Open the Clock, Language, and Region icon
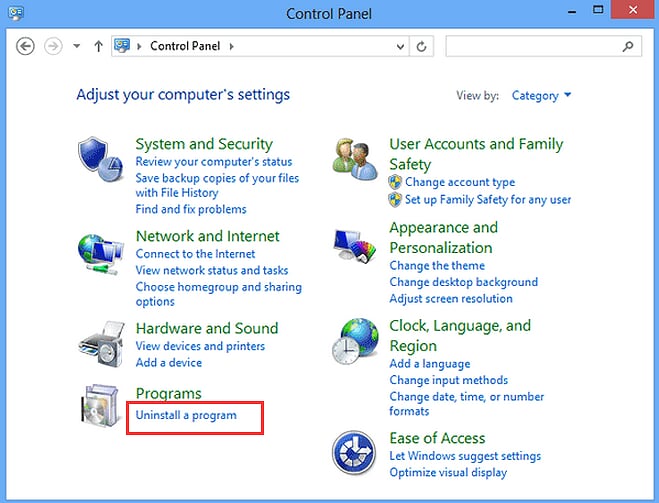This screenshot has width=659, height=503. click(355, 341)
